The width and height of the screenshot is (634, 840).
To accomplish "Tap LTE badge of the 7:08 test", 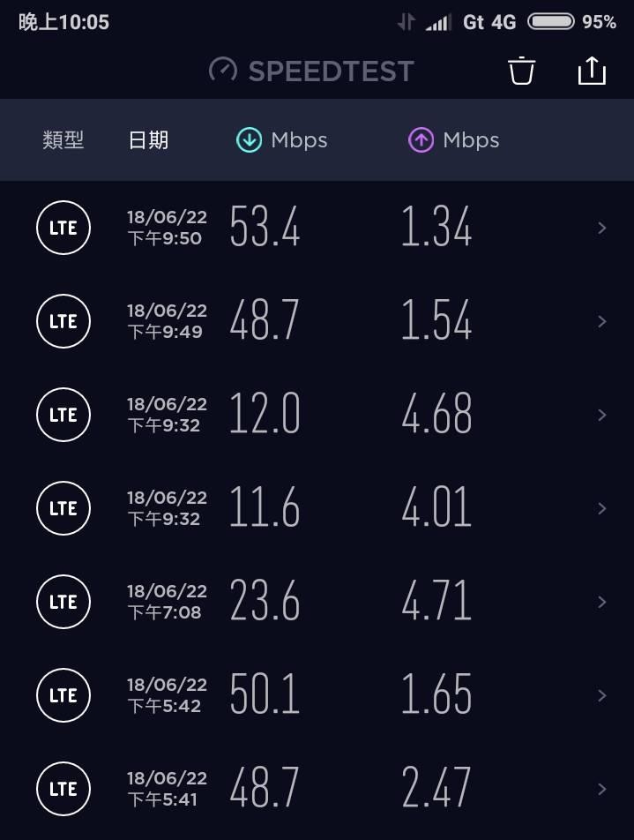I will [63, 602].
